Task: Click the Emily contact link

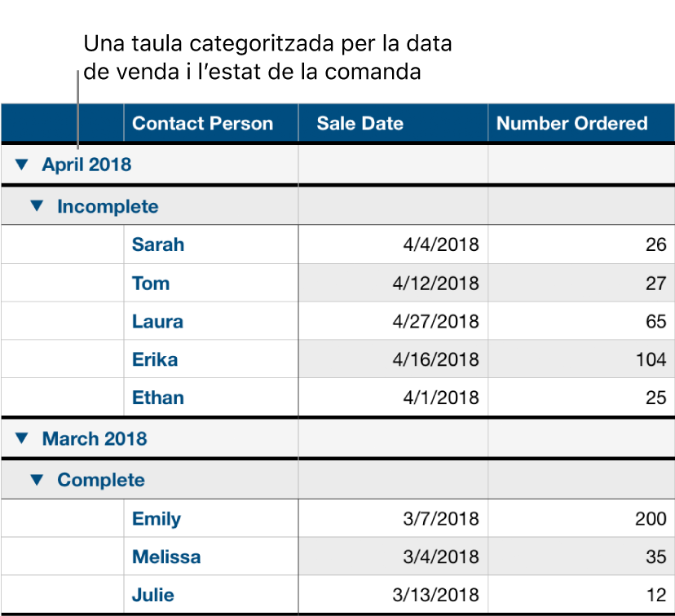Action: [x=156, y=518]
